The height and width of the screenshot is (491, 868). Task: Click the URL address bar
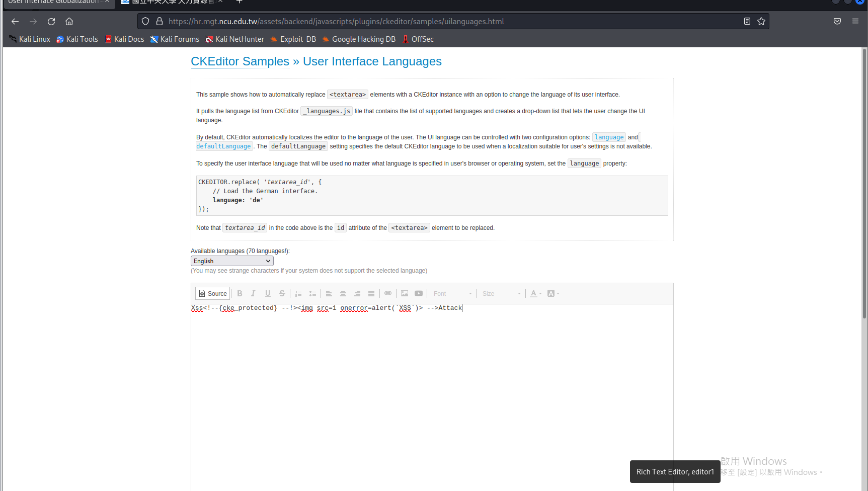[x=453, y=21]
